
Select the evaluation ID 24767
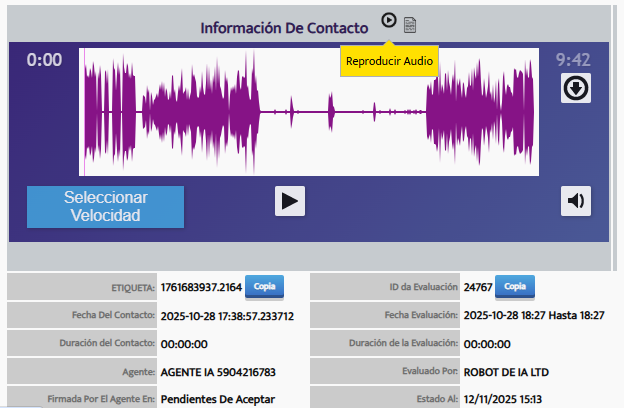[x=476, y=288]
